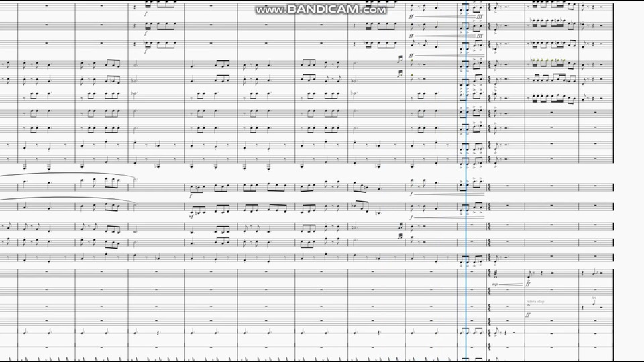Image resolution: width=644 pixels, height=362 pixels.
Task: Select the long slur arc over lower staves
Action: tap(68, 176)
